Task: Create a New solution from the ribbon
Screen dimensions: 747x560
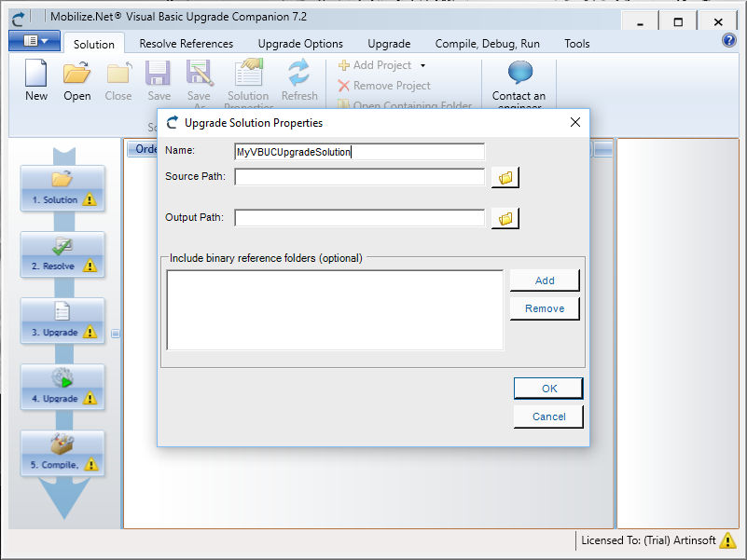Action: 36,80
